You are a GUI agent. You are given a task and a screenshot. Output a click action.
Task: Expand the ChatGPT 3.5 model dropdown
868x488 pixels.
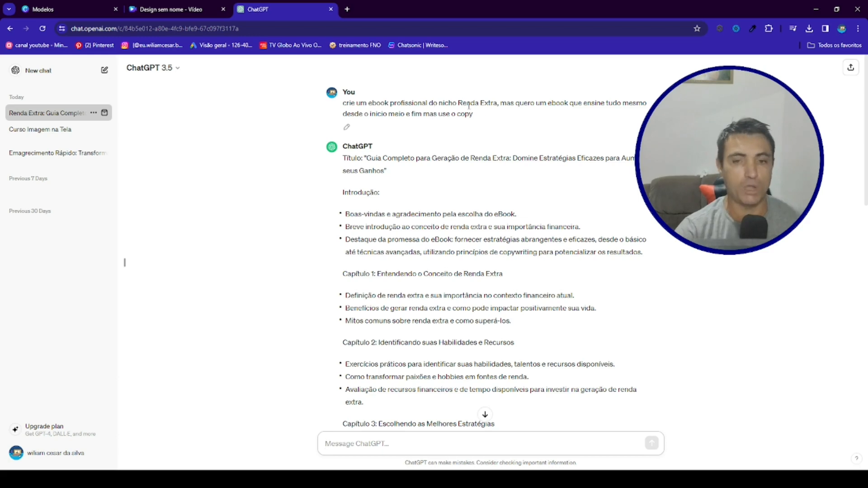click(153, 68)
